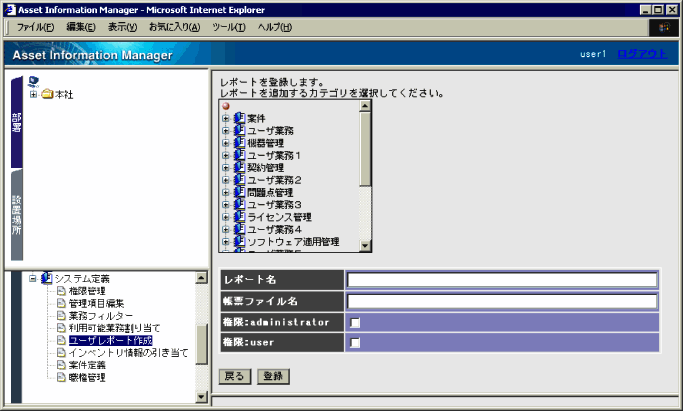Click category list scrollbar down arrow
This screenshot has height=411, width=683.
click(x=365, y=246)
